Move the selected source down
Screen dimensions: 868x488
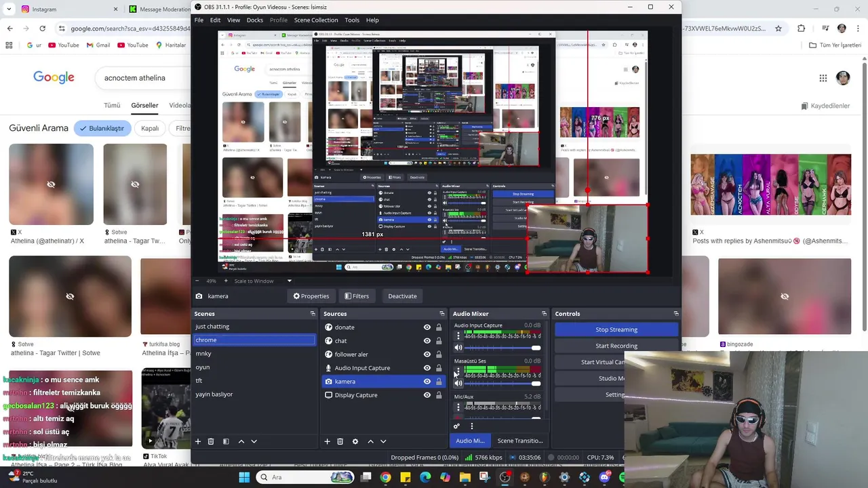coord(383,441)
